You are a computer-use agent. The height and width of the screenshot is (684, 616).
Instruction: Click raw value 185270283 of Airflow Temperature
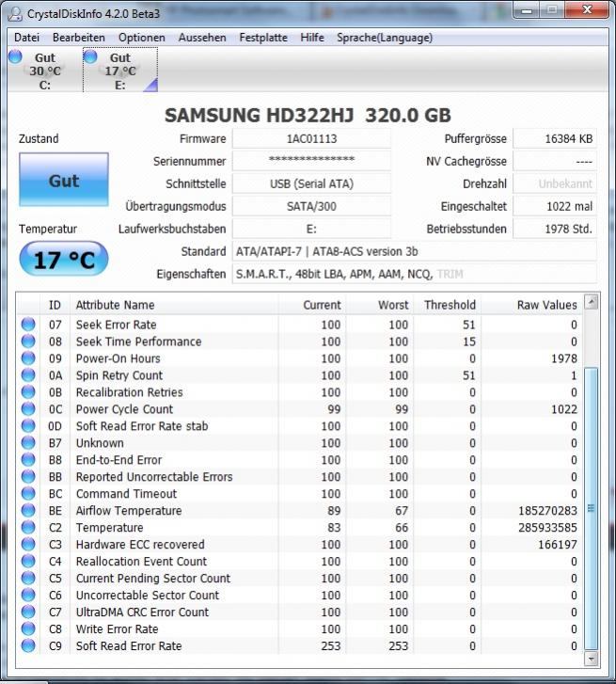pyautogui.click(x=547, y=510)
